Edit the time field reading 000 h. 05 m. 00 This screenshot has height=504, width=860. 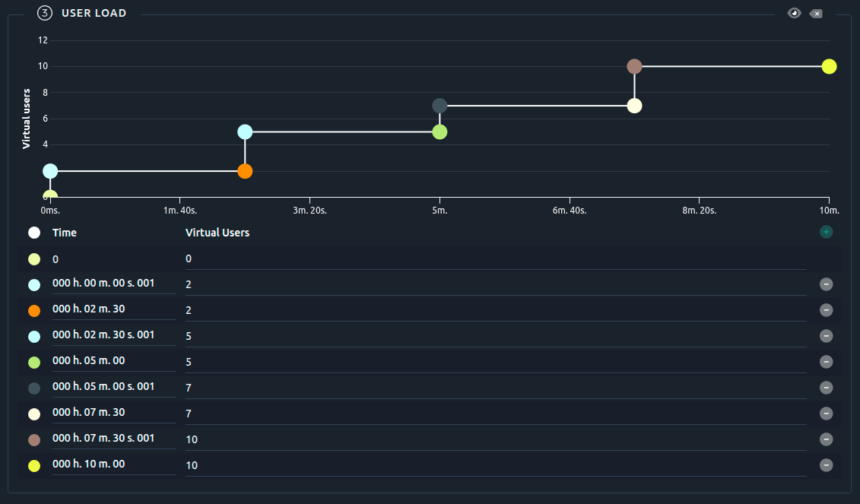113,360
